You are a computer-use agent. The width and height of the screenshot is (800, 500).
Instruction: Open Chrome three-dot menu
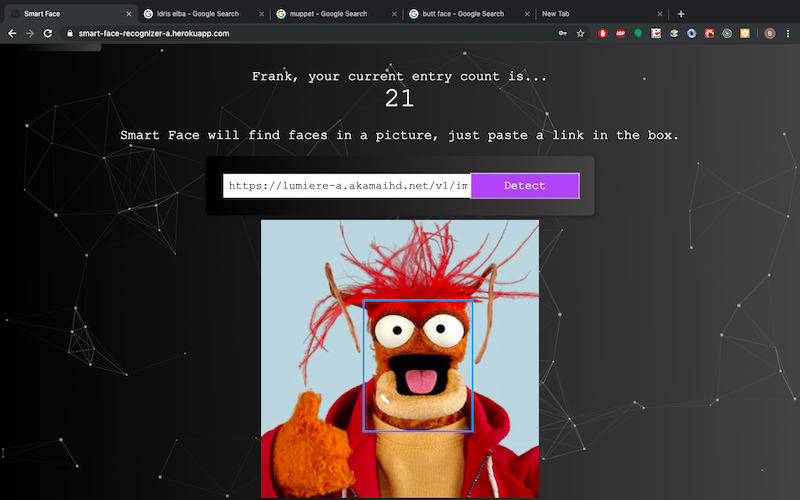[788, 34]
